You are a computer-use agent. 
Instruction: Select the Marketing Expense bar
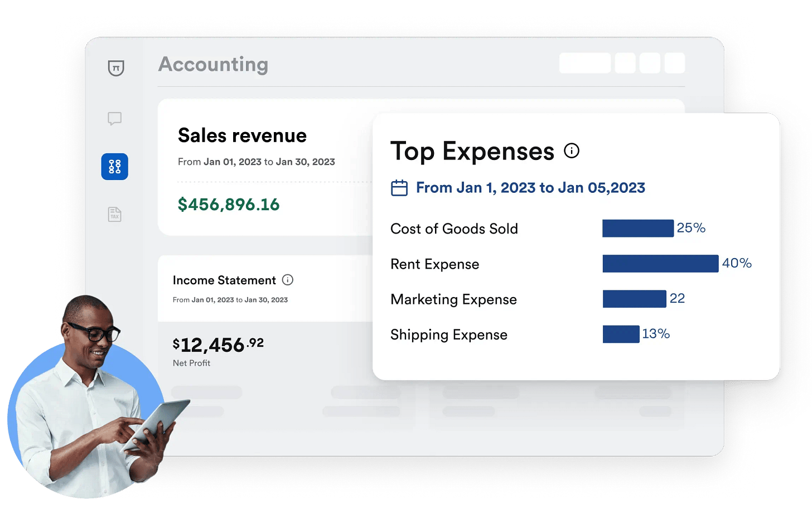point(634,299)
